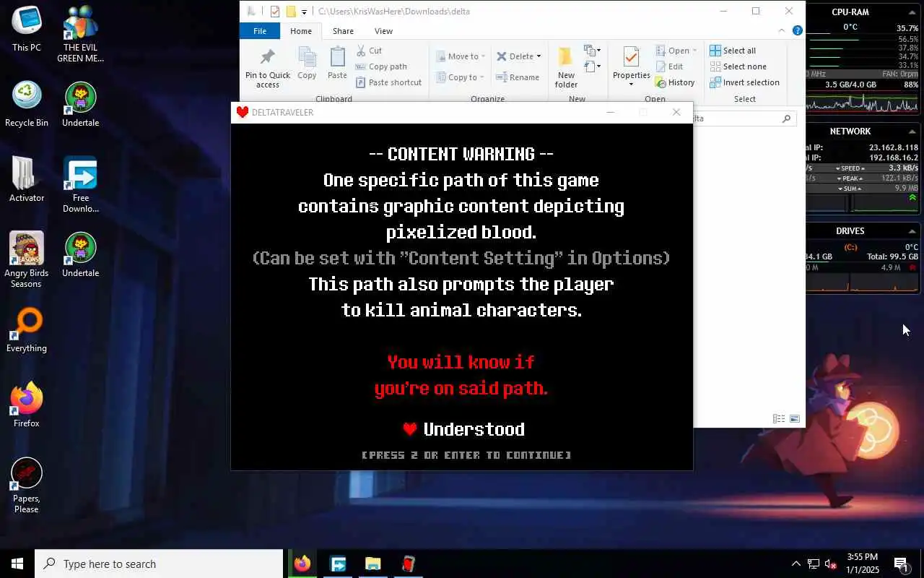
Task: Open the New item dropdown
Action: pyautogui.click(x=593, y=51)
